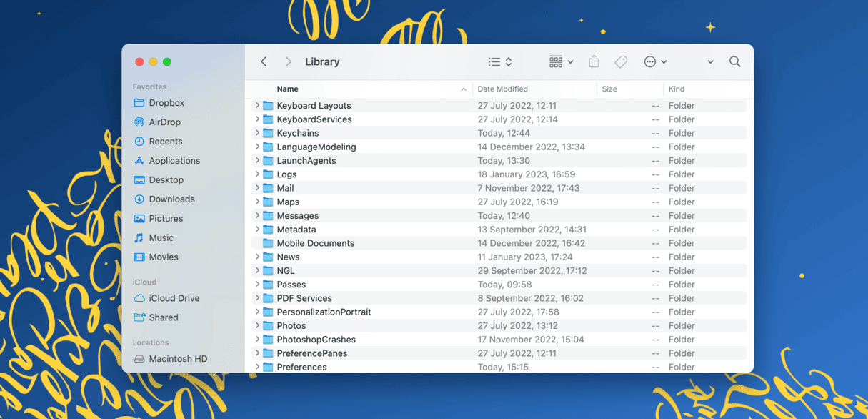Select the NGL folder icon
Viewport: 868px width, 419px height.
268,271
